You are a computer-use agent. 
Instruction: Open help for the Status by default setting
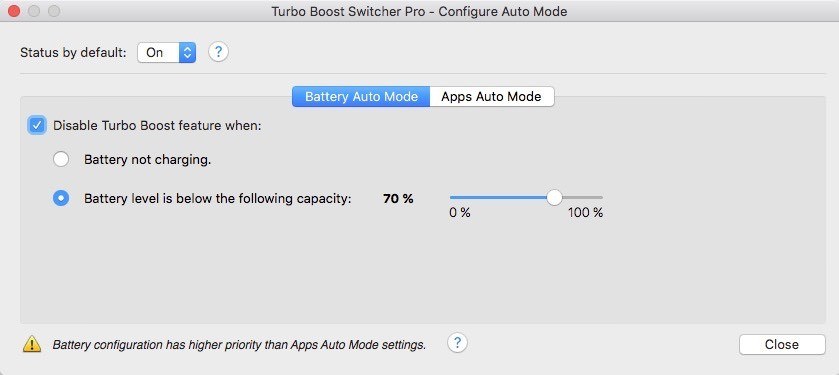coord(218,52)
